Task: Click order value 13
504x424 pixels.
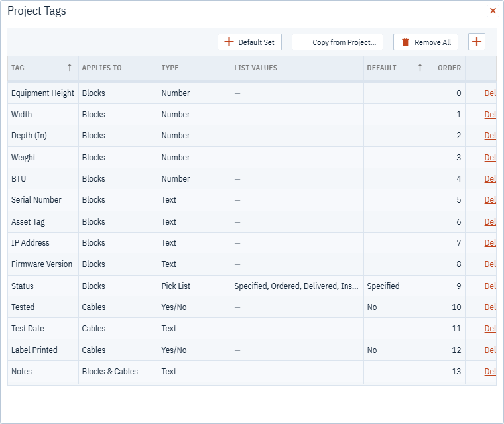Action: (x=456, y=371)
